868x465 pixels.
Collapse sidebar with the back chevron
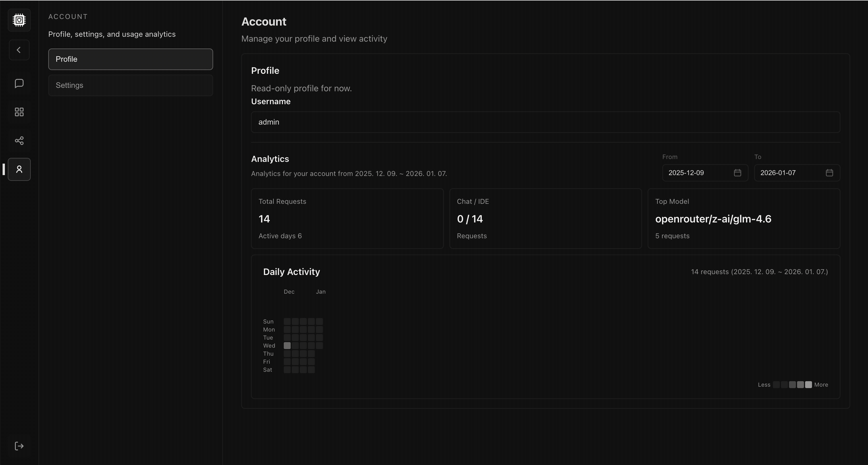(19, 50)
